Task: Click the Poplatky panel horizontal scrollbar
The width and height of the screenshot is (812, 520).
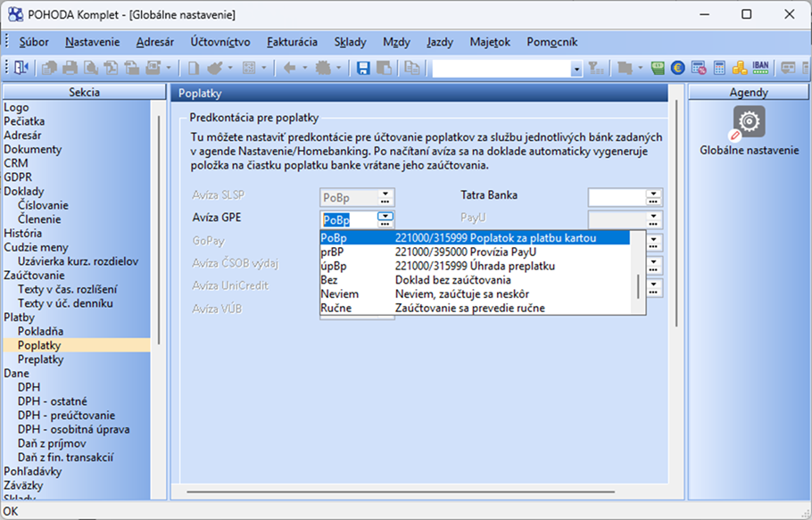Action: 401,491
